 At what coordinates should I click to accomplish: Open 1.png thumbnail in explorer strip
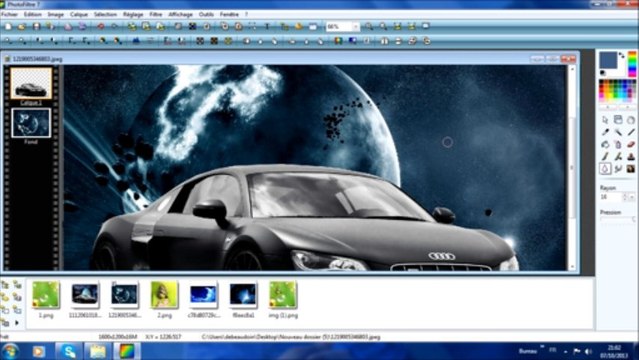pyautogui.click(x=46, y=295)
